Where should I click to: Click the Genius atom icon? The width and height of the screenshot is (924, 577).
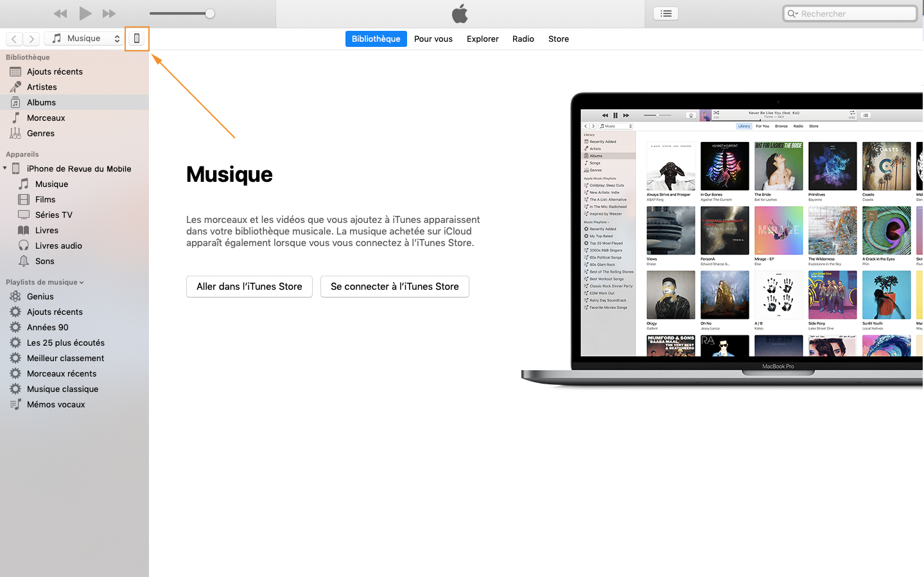click(x=15, y=296)
